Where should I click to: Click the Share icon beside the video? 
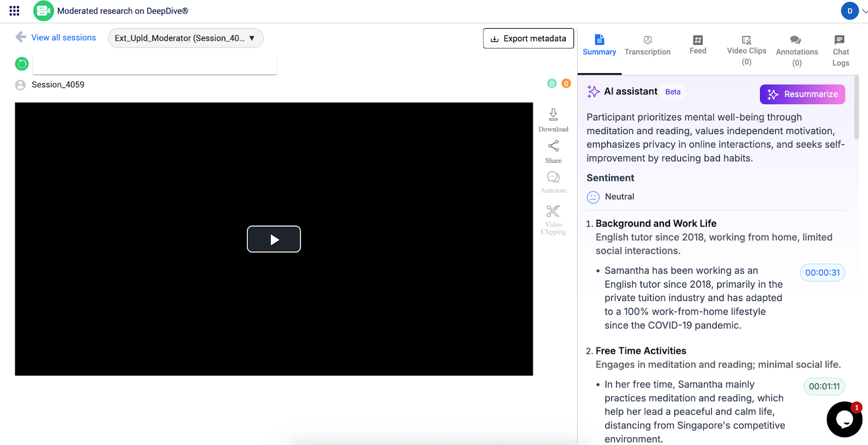point(553,147)
